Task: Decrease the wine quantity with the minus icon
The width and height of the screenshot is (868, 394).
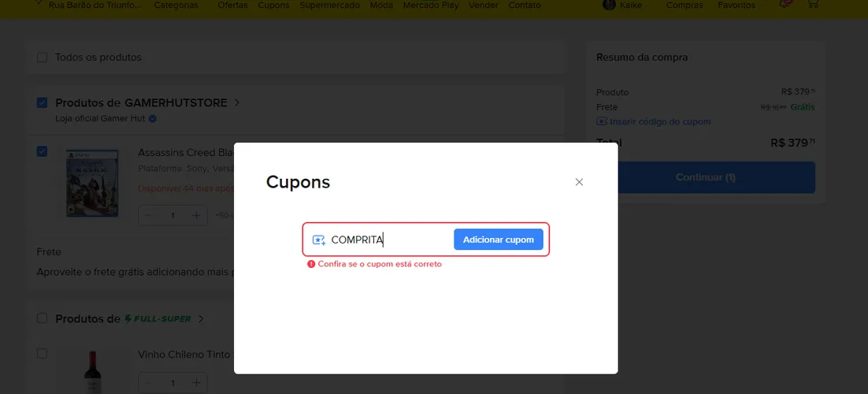Action: [148, 383]
